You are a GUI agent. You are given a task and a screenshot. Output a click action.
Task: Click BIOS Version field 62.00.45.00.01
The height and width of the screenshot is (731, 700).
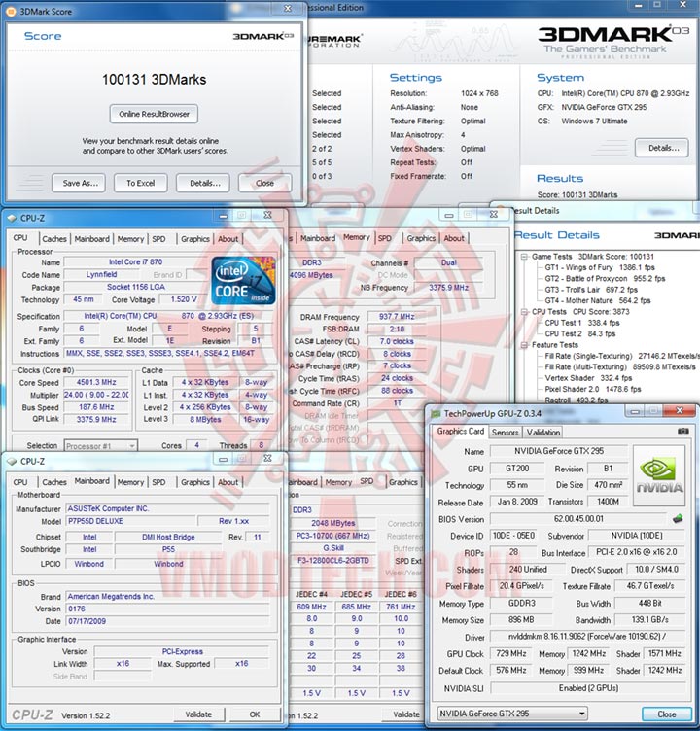578,519
